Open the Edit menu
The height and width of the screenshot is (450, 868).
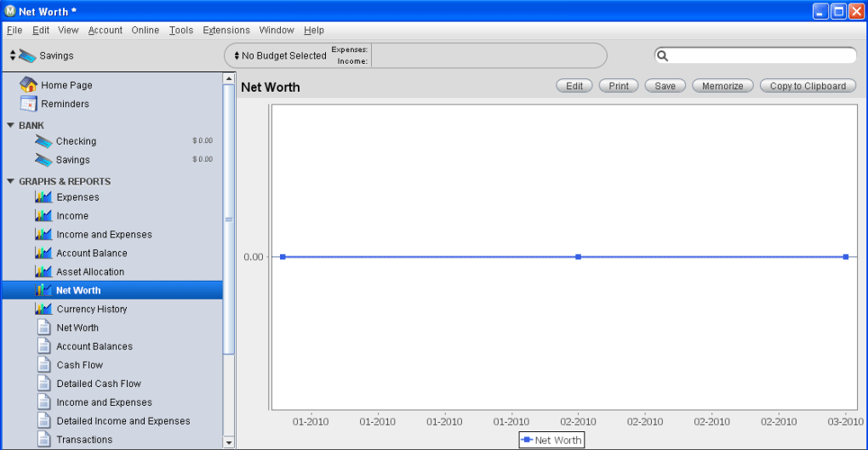(40, 30)
